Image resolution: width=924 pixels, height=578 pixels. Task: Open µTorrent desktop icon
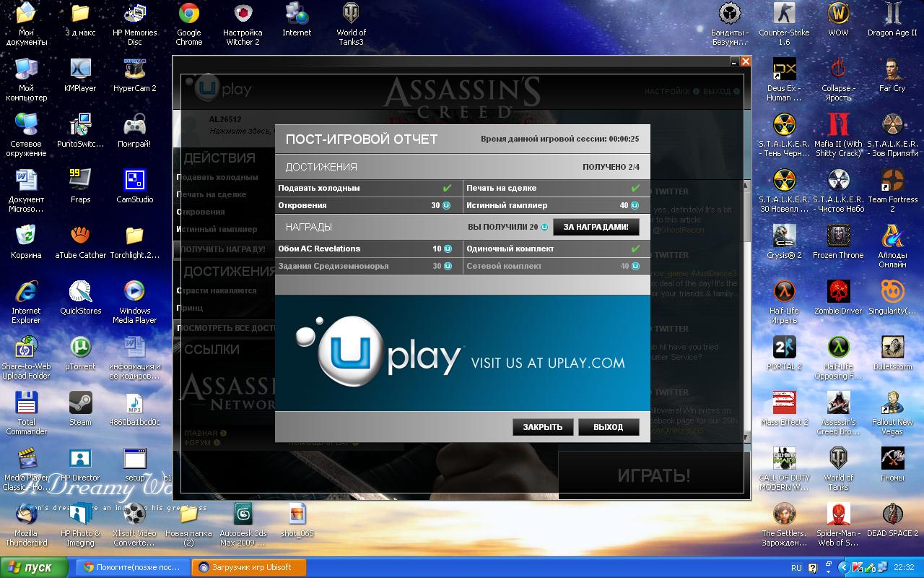click(x=80, y=353)
